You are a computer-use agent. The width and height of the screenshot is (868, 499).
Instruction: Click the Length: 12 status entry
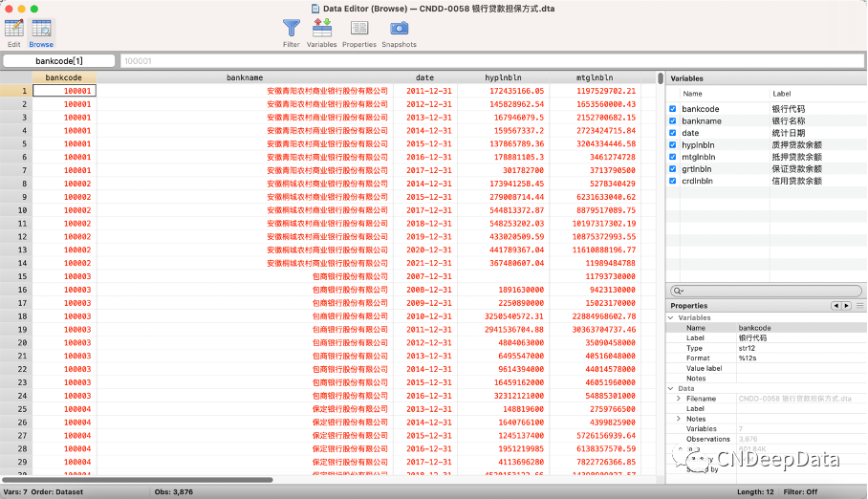tap(755, 491)
